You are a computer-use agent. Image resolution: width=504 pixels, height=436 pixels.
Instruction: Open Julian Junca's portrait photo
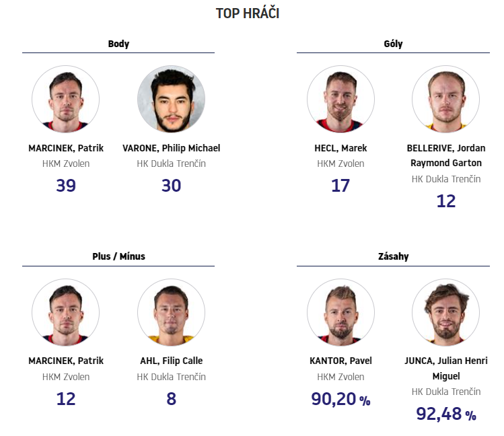446,312
